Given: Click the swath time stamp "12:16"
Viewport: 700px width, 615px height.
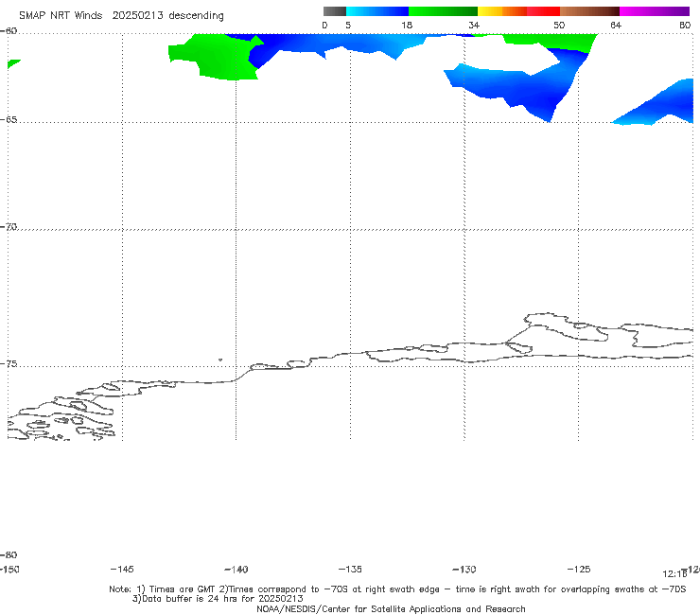Looking at the screenshot, I should (674, 574).
